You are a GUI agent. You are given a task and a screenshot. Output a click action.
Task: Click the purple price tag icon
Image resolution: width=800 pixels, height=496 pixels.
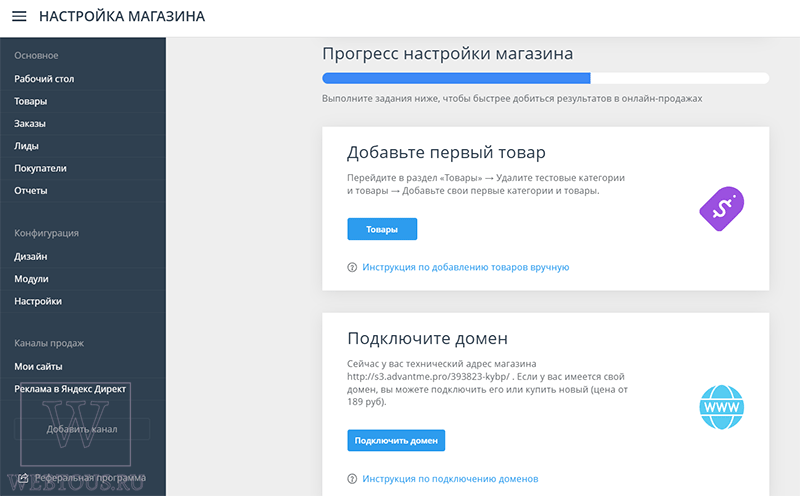point(721,209)
